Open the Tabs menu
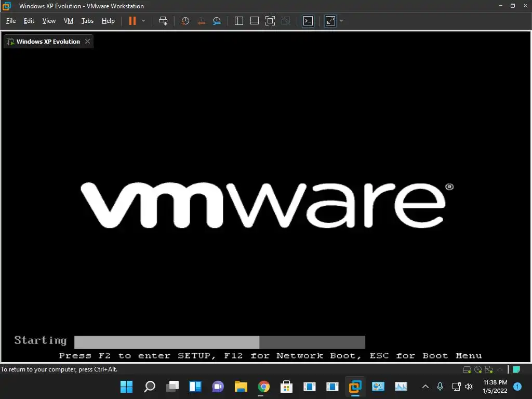 point(87,21)
